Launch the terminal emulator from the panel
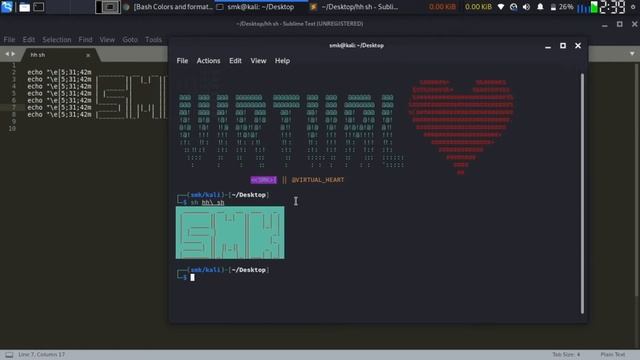Image resolution: width=640 pixels, height=360 pixels. 39,7
